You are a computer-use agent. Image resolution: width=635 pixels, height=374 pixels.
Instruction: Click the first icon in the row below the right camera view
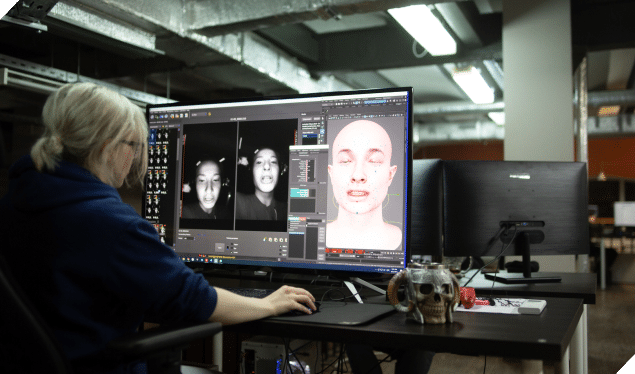point(264,239)
